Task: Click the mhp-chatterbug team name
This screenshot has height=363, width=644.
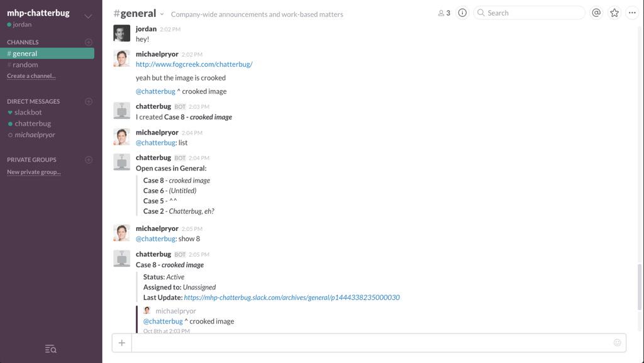Action: pyautogui.click(x=38, y=13)
